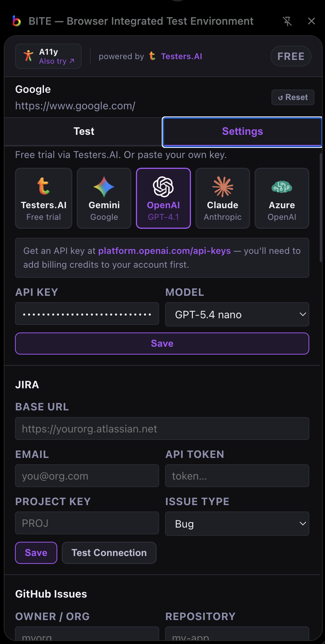Select the Testers.AI free trial provider icon
Image resolution: width=325 pixels, height=644 pixels.
coord(43,186)
